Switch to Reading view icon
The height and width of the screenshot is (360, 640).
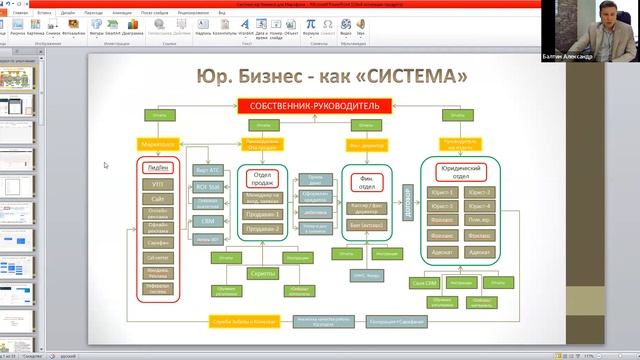coord(571,356)
